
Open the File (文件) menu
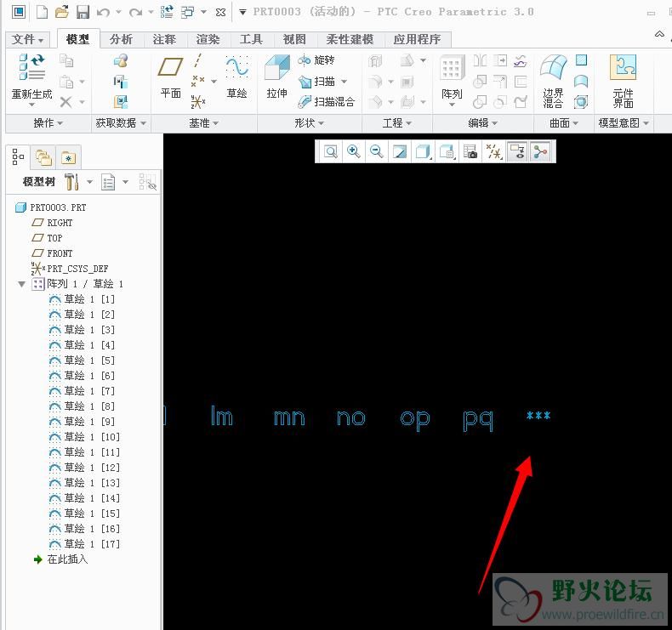tap(27, 39)
